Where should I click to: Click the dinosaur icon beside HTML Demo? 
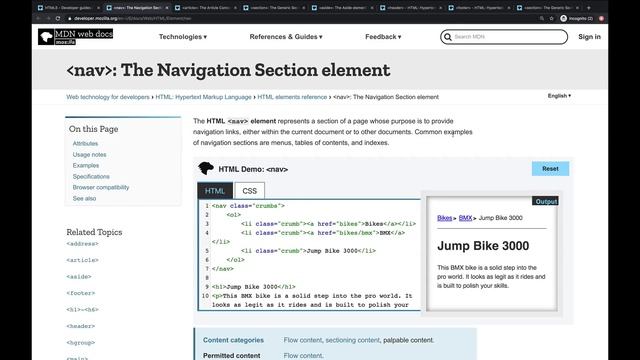206,169
